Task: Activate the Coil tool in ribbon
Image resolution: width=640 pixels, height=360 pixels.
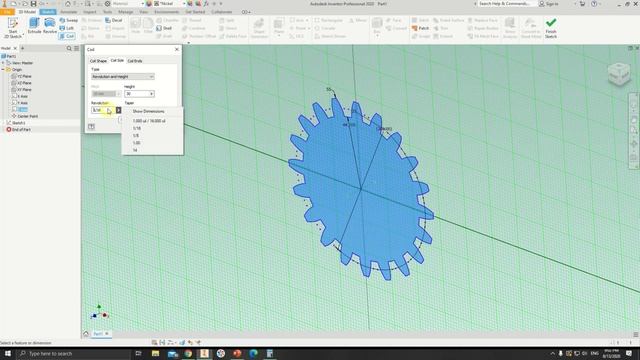Action: [67, 36]
